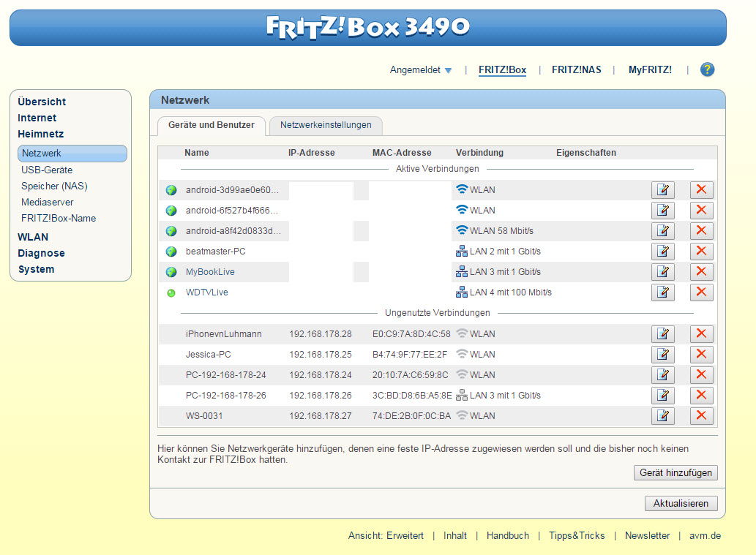Open Tipps&Tricks footer link
The height and width of the screenshot is (555, 756).
click(577, 536)
